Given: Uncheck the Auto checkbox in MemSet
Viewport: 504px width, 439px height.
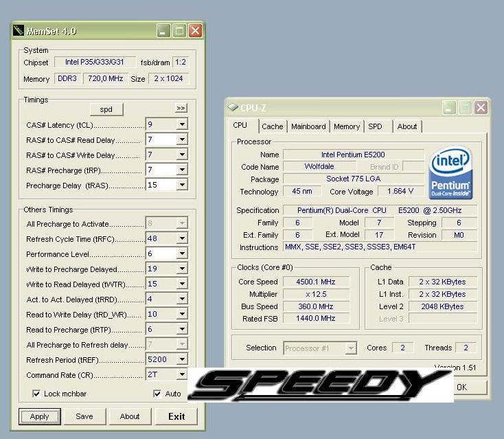Looking at the screenshot, I should tap(157, 394).
